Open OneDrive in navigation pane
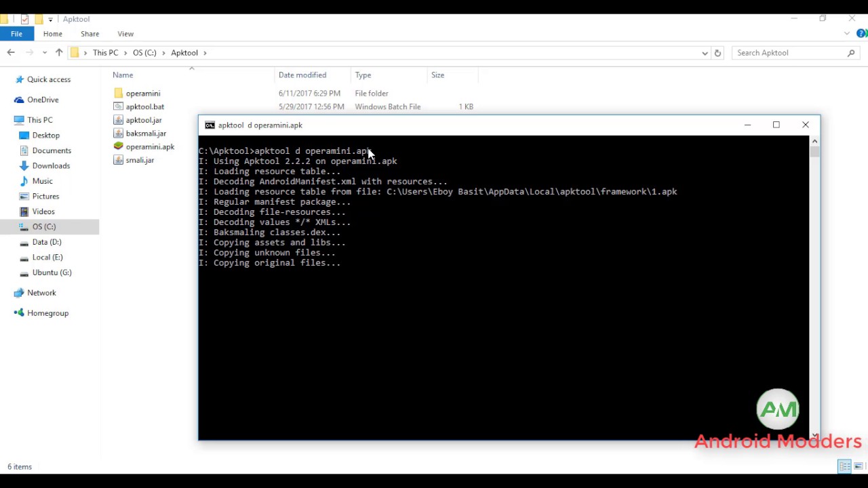 43,100
